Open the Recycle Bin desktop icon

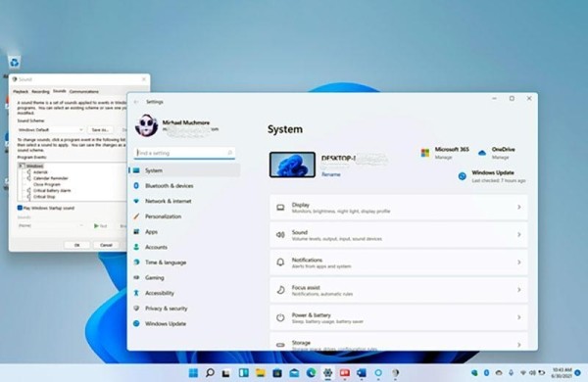tap(15, 62)
